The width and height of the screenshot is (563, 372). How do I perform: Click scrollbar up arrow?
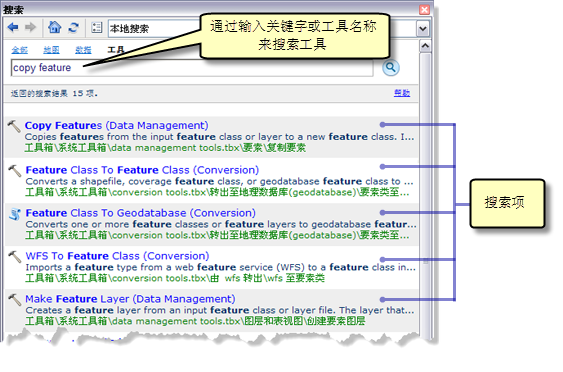pyautogui.click(x=425, y=46)
